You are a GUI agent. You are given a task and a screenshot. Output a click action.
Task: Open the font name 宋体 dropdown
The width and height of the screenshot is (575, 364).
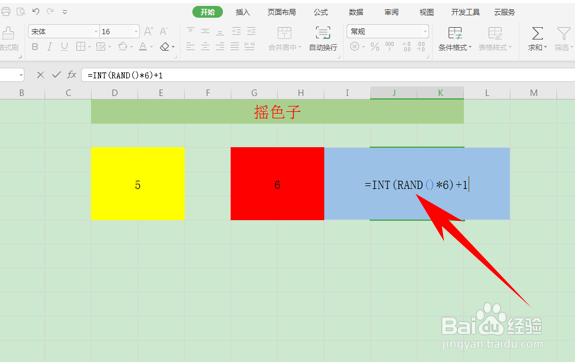96,32
